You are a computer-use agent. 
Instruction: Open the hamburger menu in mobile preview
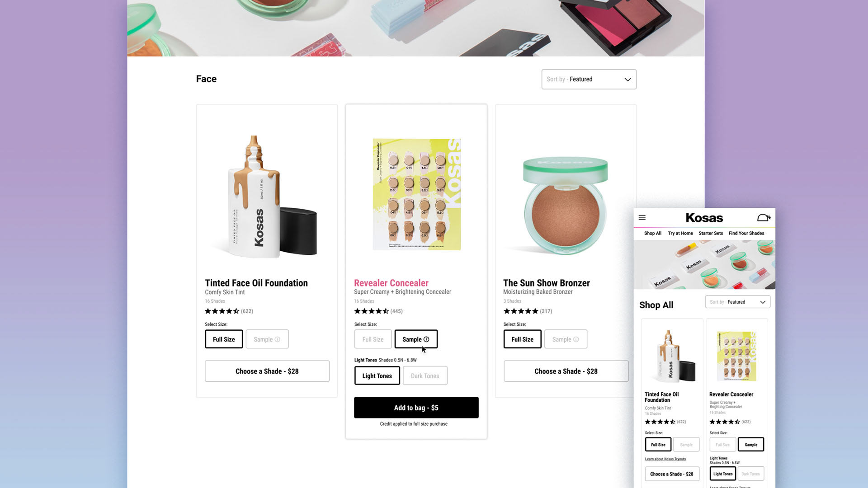(642, 217)
